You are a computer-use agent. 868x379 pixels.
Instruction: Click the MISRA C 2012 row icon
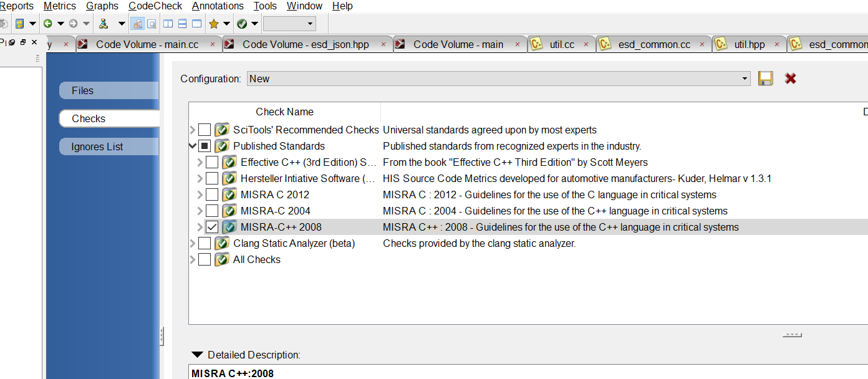(x=229, y=194)
